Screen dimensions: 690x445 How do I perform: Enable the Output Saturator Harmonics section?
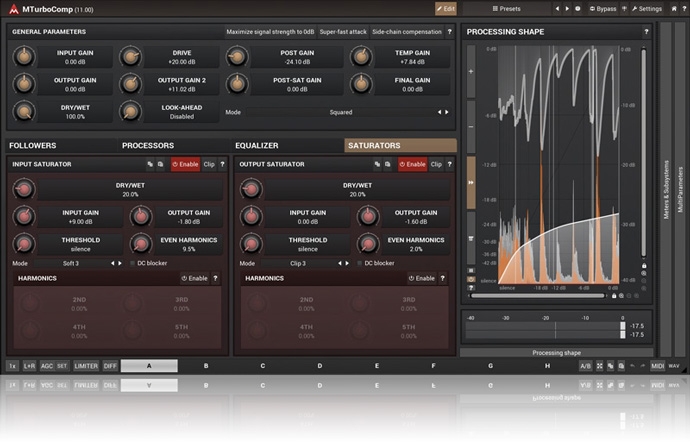coord(421,278)
